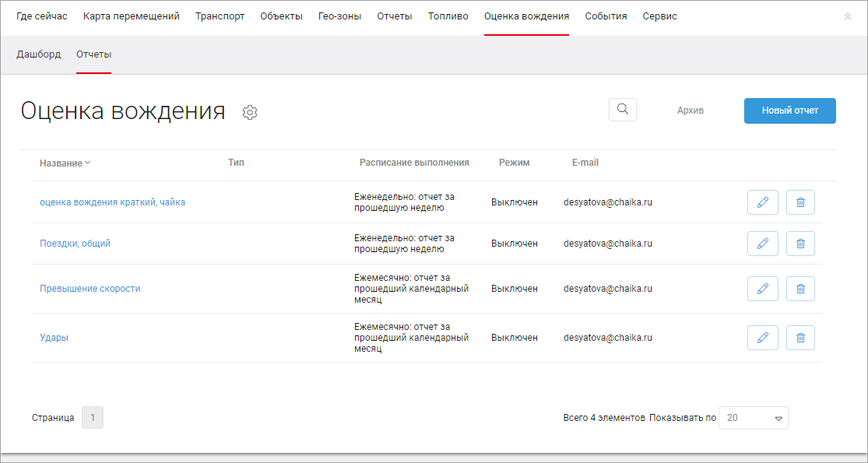This screenshot has width=868, height=463.
Task: Edit the 'Удары' report
Action: tap(763, 338)
